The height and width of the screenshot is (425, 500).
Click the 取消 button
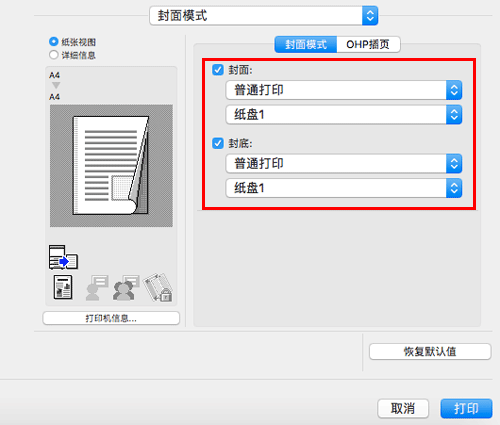403,408
